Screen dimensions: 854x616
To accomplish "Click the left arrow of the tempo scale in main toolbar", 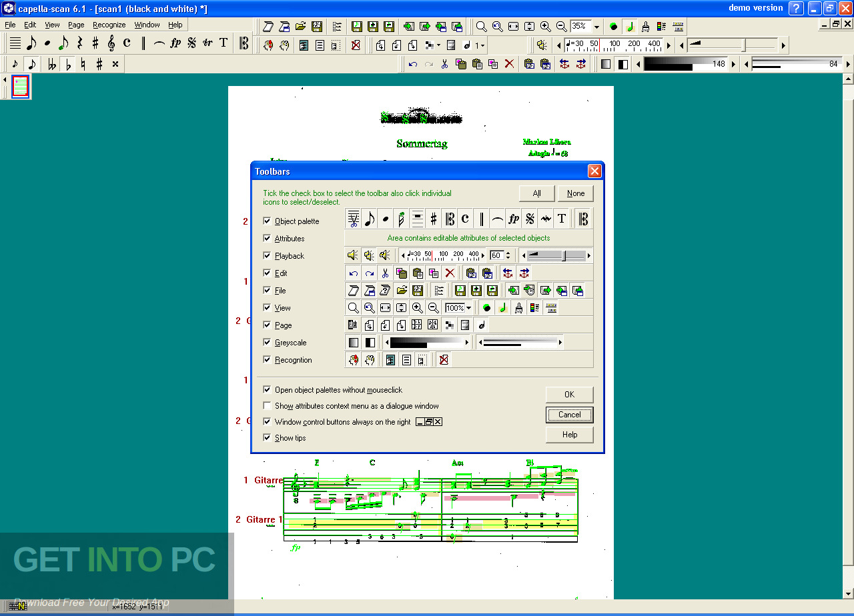I will (x=560, y=45).
